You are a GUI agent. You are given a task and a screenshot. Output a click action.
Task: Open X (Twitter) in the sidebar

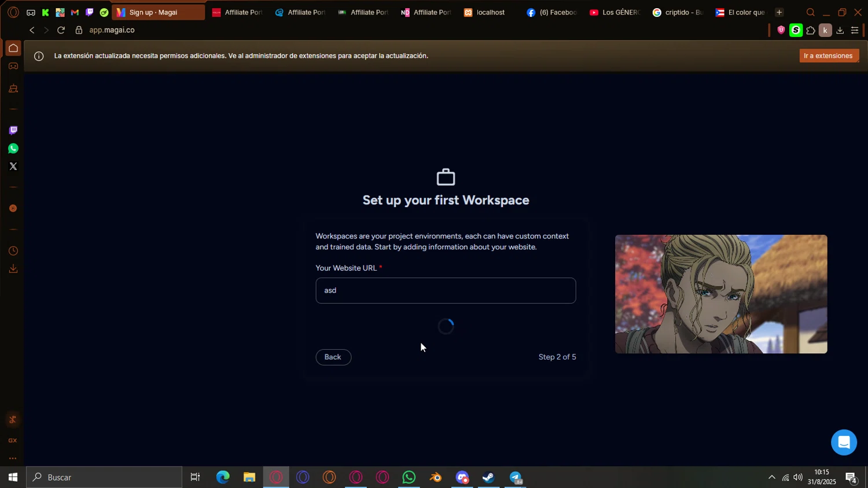click(13, 167)
